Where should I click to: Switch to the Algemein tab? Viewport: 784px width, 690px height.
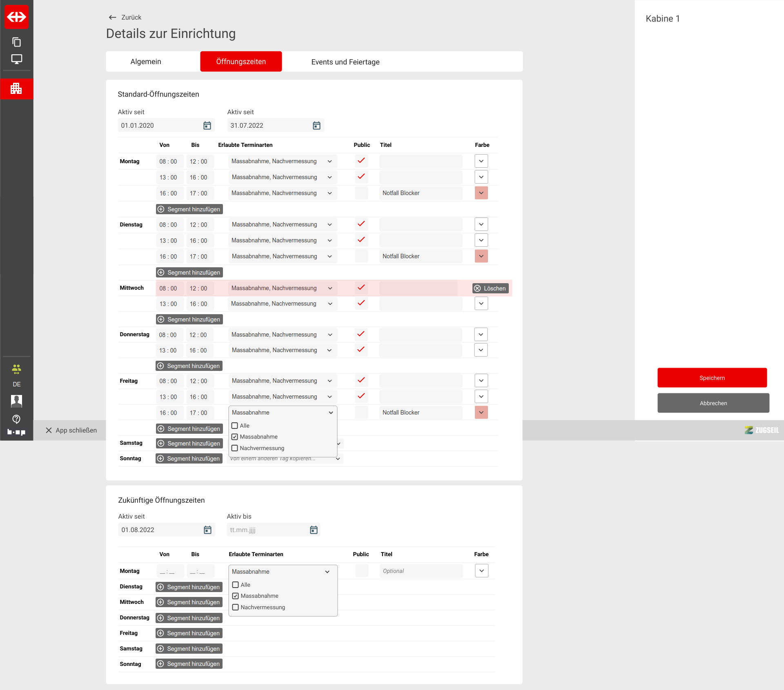(x=146, y=62)
